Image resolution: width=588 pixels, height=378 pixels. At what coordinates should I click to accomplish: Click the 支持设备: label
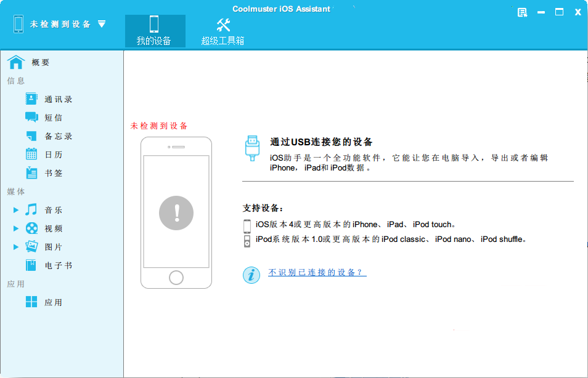[263, 208]
